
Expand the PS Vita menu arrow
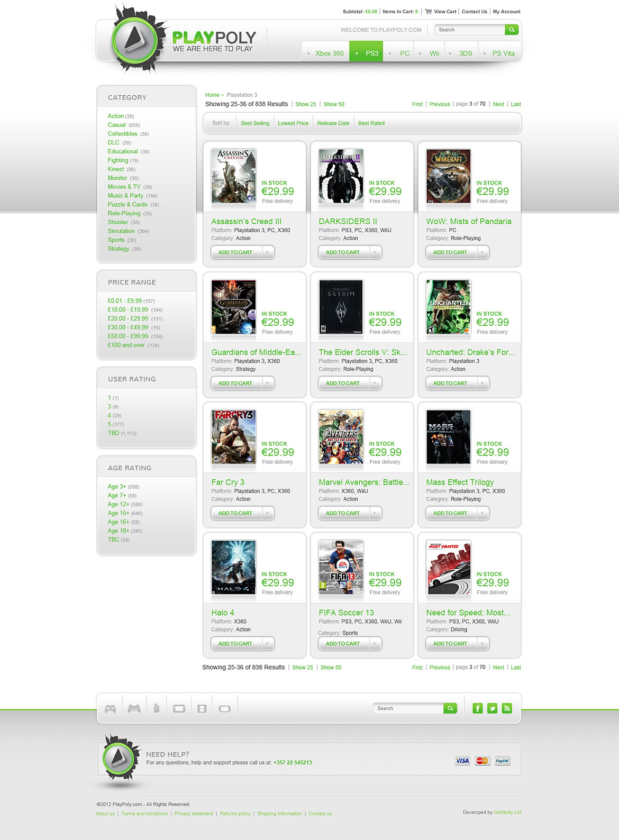point(484,53)
